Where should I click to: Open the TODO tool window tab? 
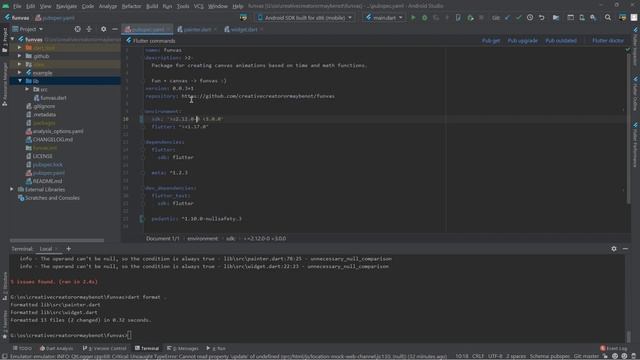22,348
